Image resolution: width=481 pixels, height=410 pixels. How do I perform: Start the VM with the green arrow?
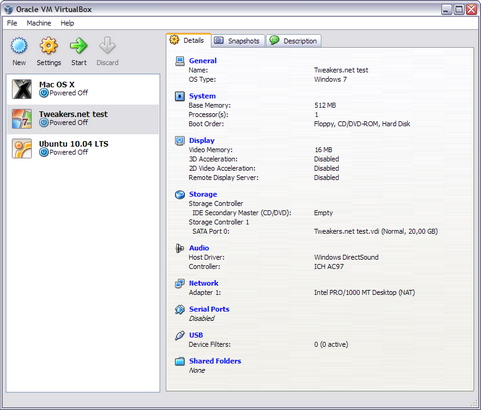coord(79,46)
